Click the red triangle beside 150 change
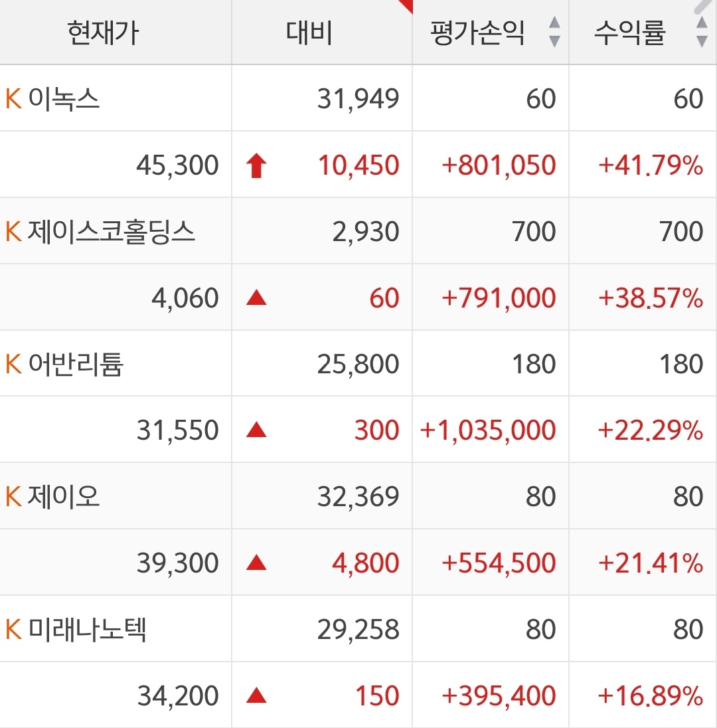This screenshot has height=728, width=717. (256, 696)
